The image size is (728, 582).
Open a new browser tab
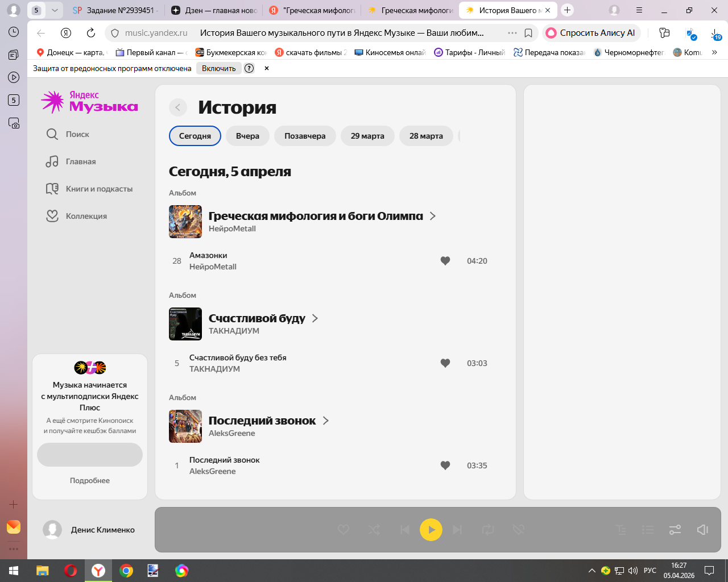[567, 10]
